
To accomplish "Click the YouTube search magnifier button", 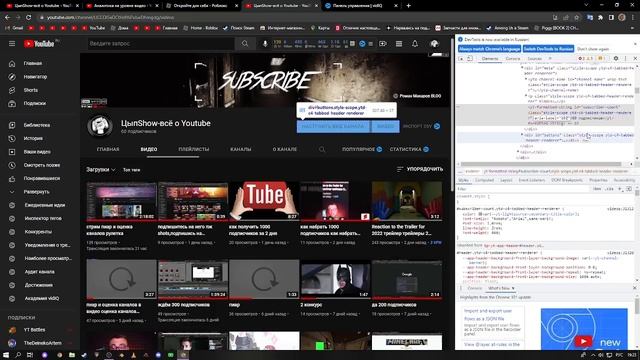I will click(245, 44).
